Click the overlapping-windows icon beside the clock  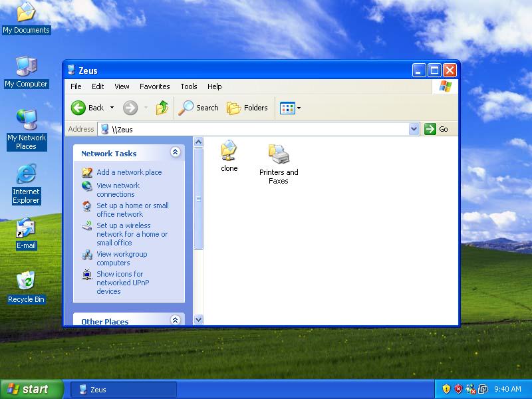(483, 389)
